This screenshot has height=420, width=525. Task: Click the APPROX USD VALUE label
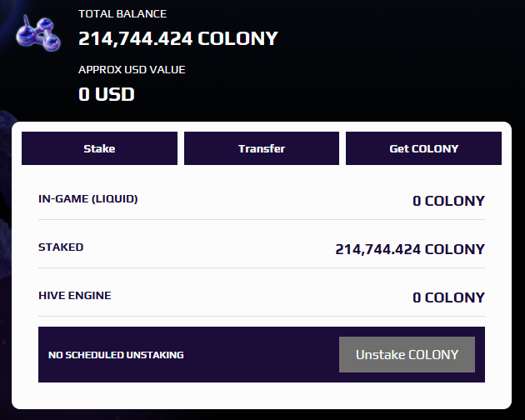[132, 70]
